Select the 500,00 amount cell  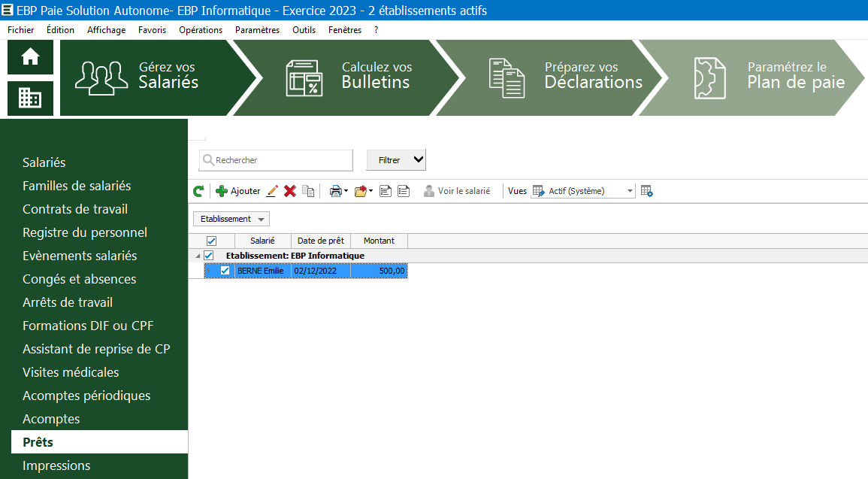(x=380, y=271)
